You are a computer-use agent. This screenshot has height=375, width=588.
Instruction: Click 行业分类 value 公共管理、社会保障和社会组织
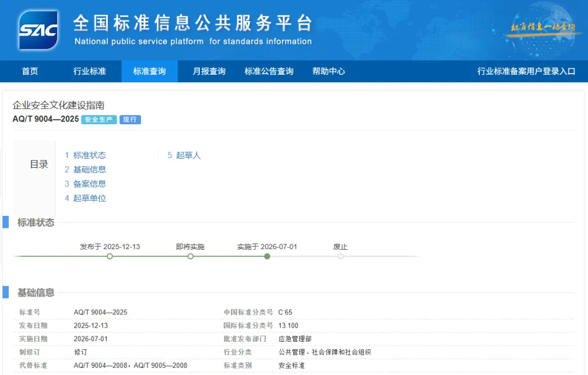(x=324, y=352)
